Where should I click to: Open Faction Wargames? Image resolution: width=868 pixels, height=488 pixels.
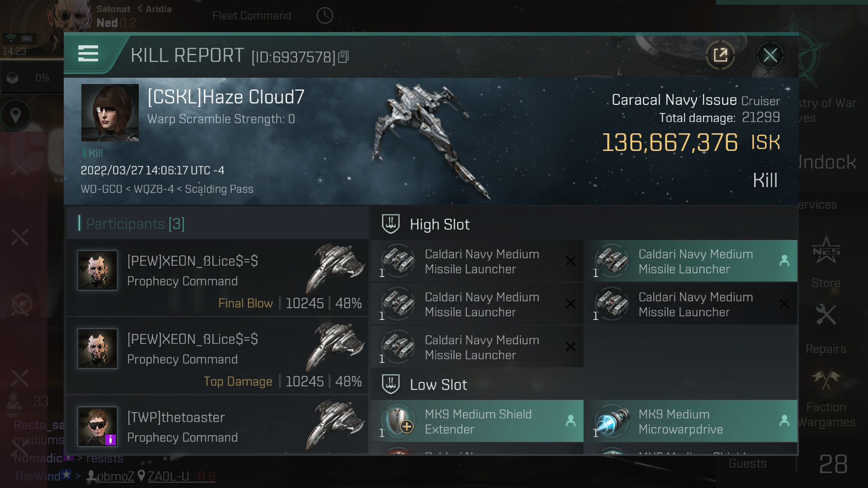coord(826,398)
